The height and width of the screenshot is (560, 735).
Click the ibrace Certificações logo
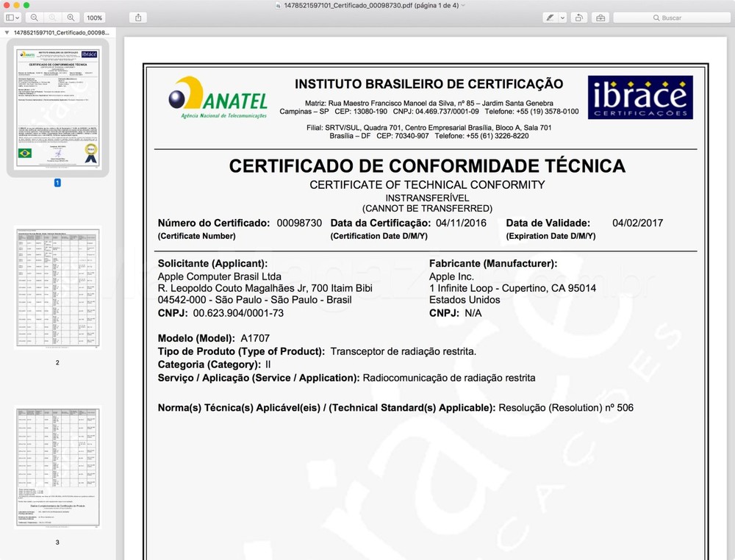point(639,97)
